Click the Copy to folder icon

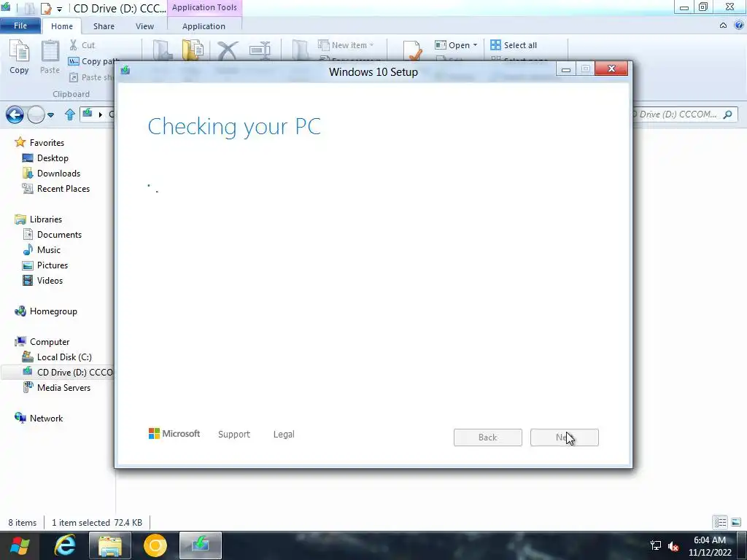click(193, 50)
